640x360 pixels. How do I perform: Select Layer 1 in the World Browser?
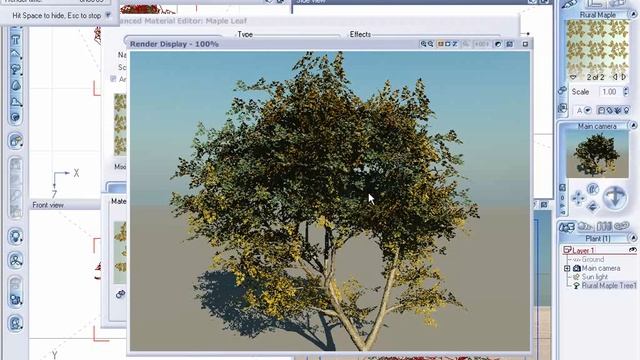tap(584, 250)
